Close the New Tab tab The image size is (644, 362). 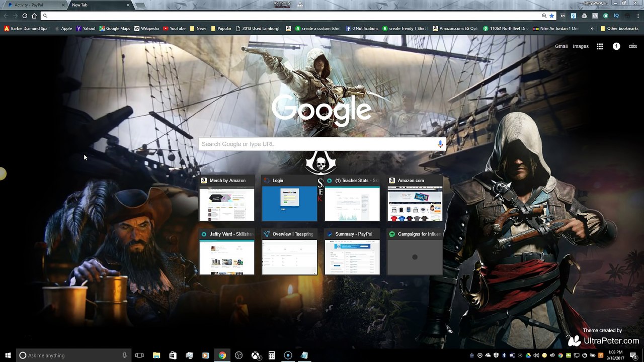[128, 5]
